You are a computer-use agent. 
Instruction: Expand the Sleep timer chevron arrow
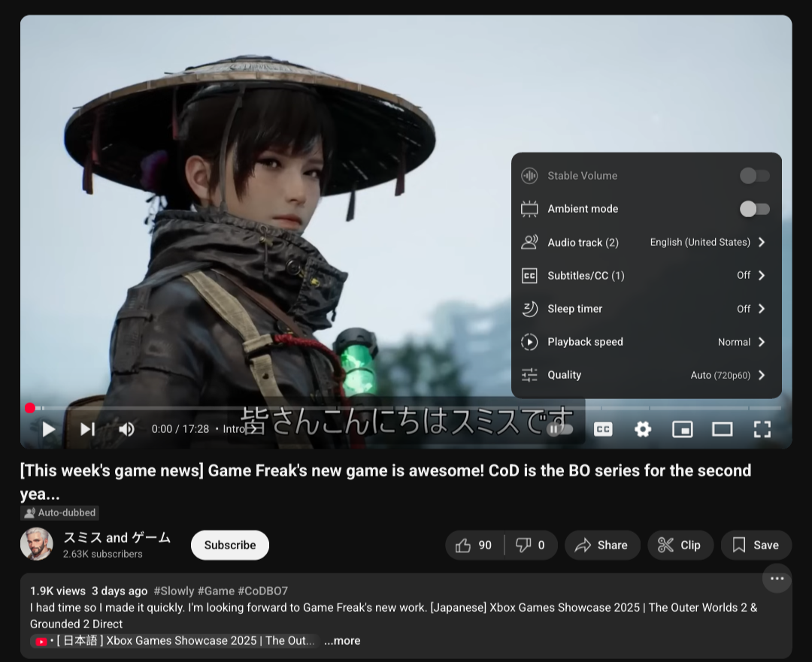coord(762,309)
